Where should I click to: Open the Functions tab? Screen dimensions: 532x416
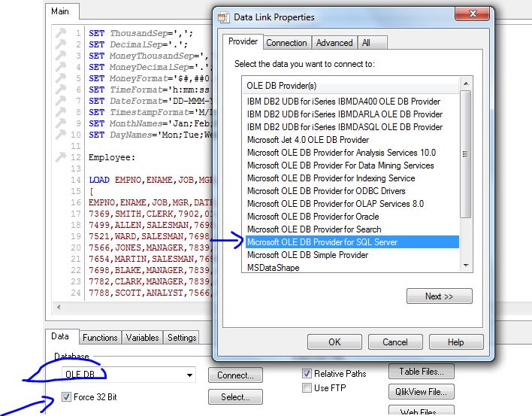tap(100, 338)
